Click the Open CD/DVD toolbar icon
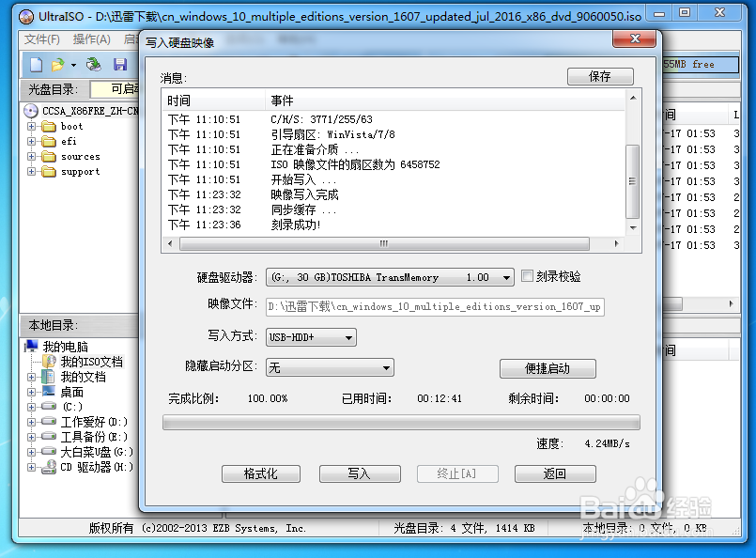Viewport: 756px width, 558px height. coord(94,64)
